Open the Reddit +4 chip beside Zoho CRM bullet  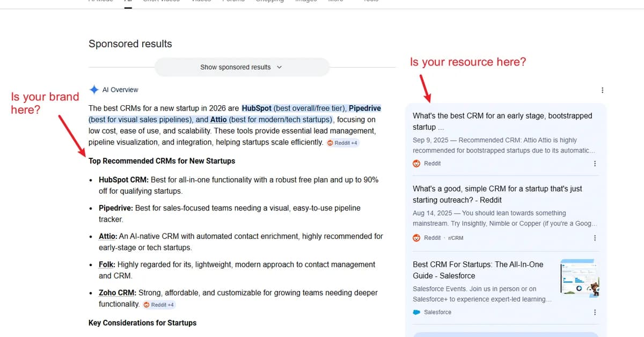coord(159,304)
